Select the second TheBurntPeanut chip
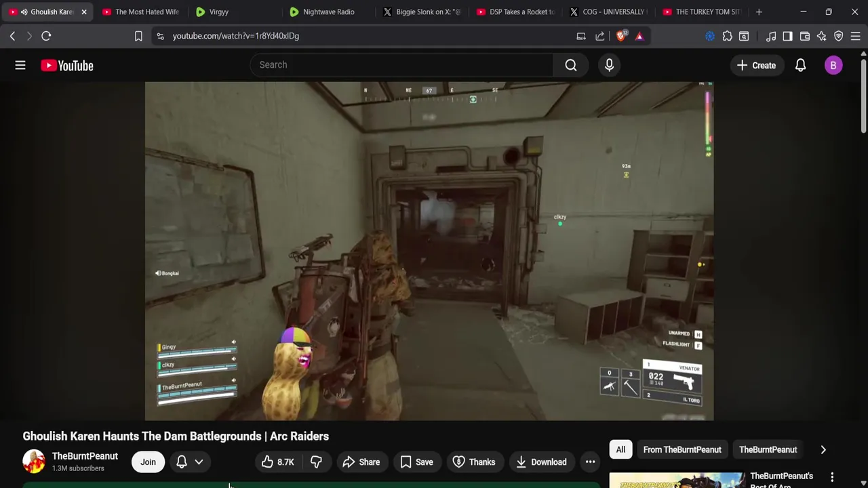This screenshot has height=488, width=868. point(768,450)
